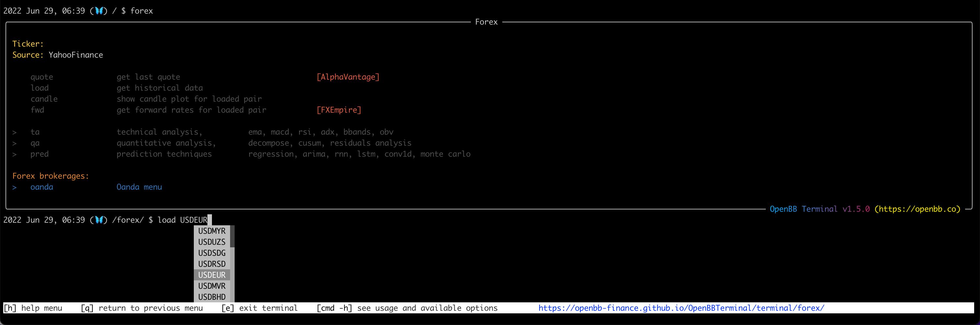The height and width of the screenshot is (325, 980).
Task: Select USDMYR in the autocomplete list
Action: tap(212, 231)
